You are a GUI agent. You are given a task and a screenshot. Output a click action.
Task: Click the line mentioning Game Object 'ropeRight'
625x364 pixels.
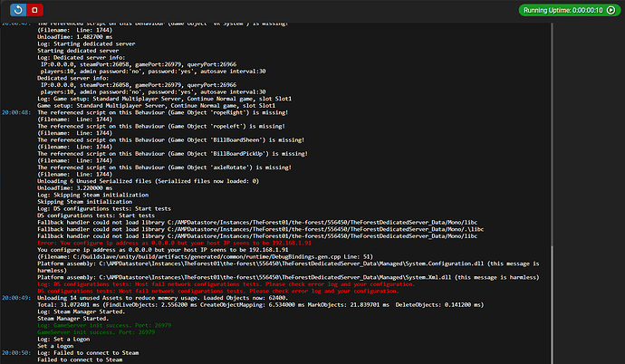[x=163, y=112]
